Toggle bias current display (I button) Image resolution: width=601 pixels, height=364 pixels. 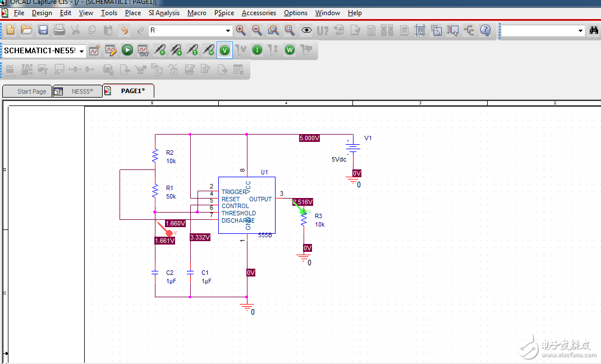257,50
